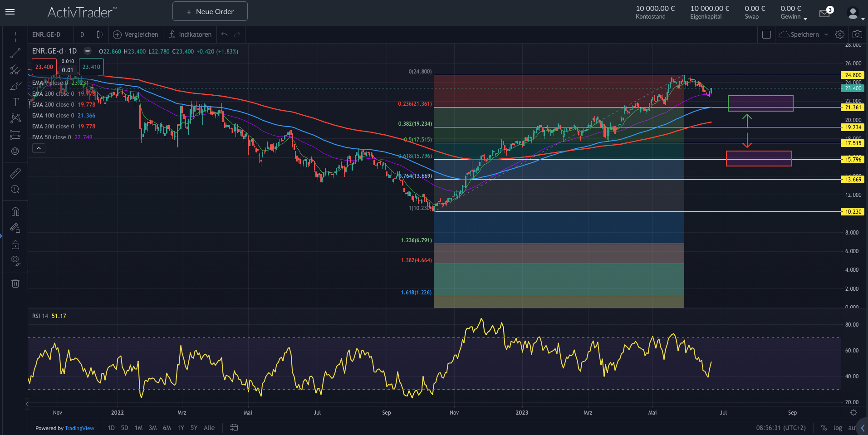Image resolution: width=868 pixels, height=435 pixels.
Task: Click the zoom-in magnifier tool
Action: click(x=15, y=190)
